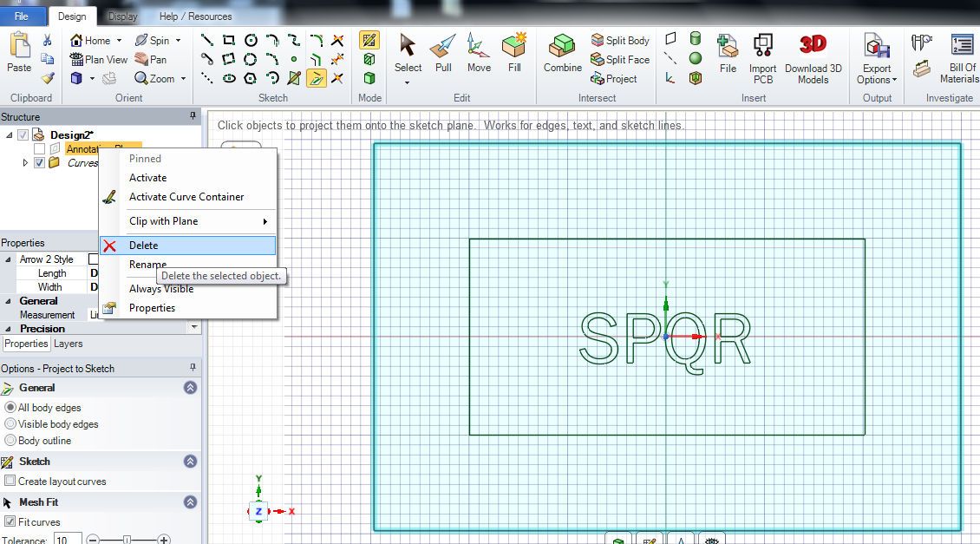Switch to the Display ribbon tab
The height and width of the screenshot is (544, 980).
pyautogui.click(x=122, y=16)
